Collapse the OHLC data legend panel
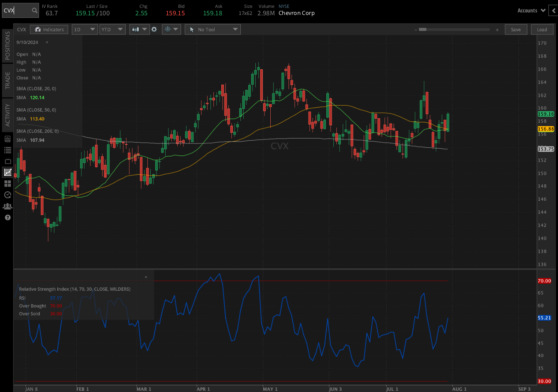Screen dimensions: 558x392 47,42
